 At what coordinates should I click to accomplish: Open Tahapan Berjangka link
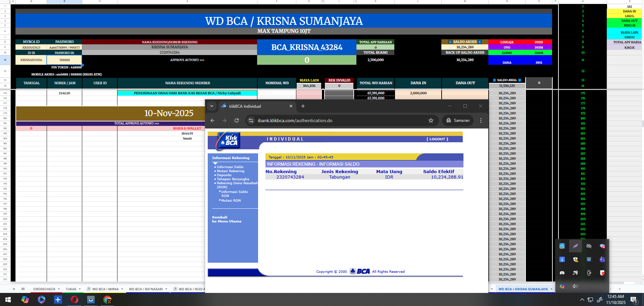(x=233, y=179)
